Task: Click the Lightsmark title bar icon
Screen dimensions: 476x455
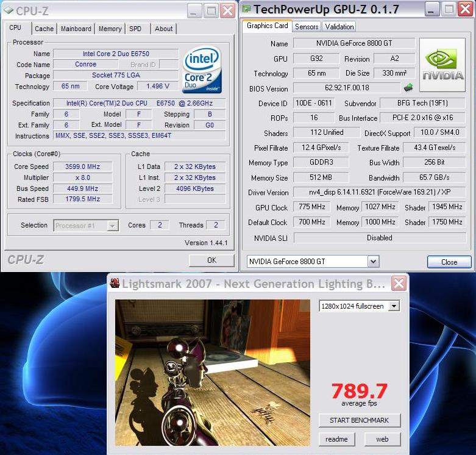Action: pyautogui.click(x=115, y=283)
